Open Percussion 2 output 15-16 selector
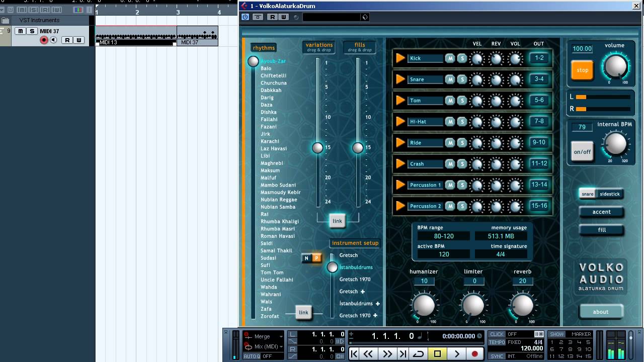Screen dimensions: 644x362 pyautogui.click(x=539, y=206)
